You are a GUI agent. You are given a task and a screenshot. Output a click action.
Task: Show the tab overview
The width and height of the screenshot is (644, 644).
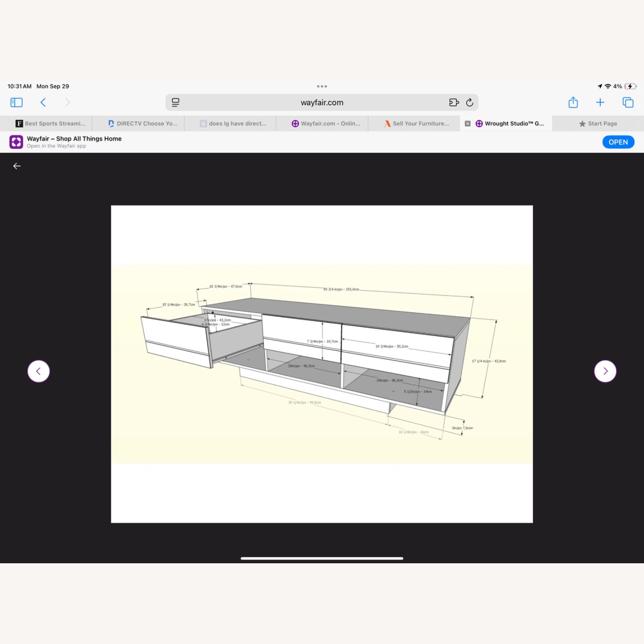click(628, 103)
